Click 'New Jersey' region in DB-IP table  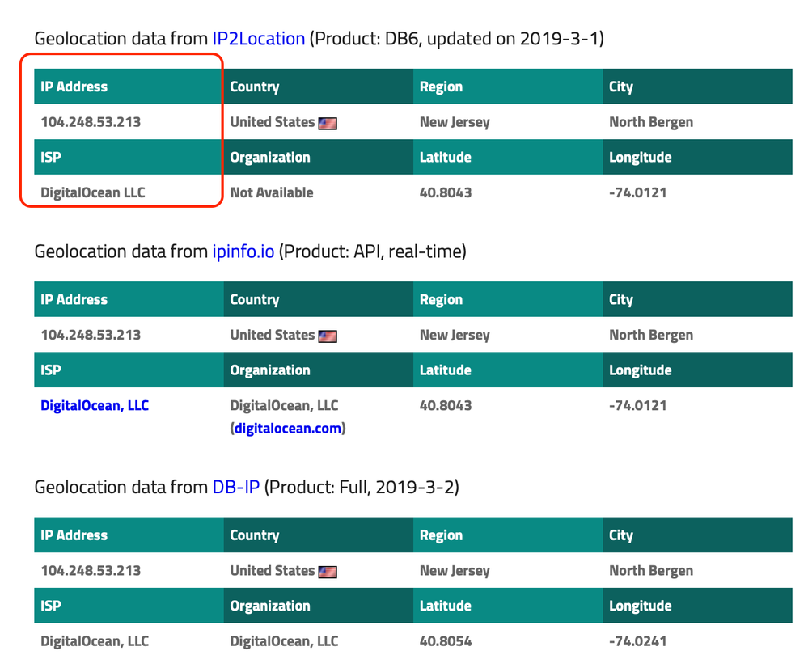pos(455,570)
